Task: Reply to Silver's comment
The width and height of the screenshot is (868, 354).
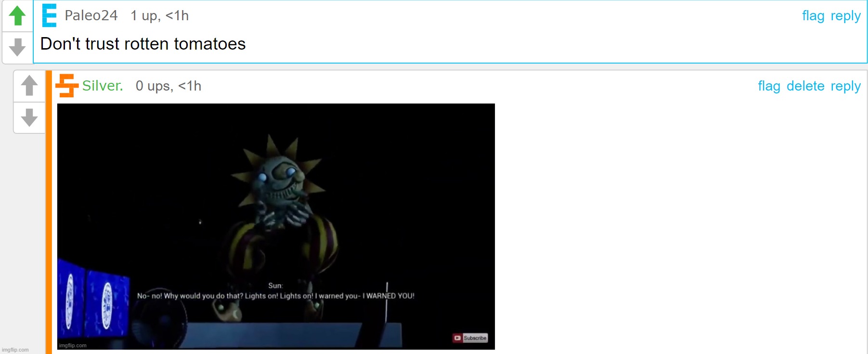Action: 845,86
